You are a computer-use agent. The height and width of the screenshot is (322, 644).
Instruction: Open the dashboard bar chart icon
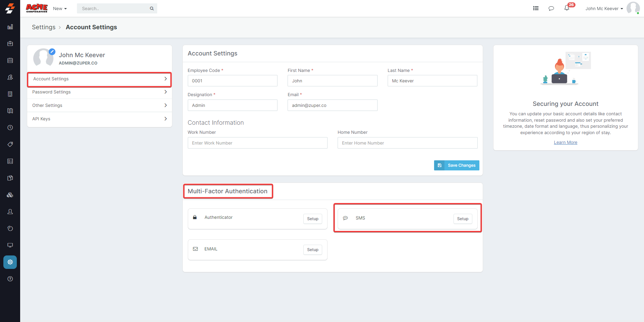click(x=10, y=27)
